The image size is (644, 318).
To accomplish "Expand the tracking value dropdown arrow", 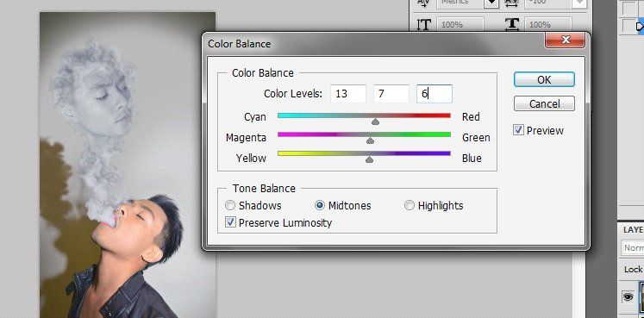I will point(579,3).
